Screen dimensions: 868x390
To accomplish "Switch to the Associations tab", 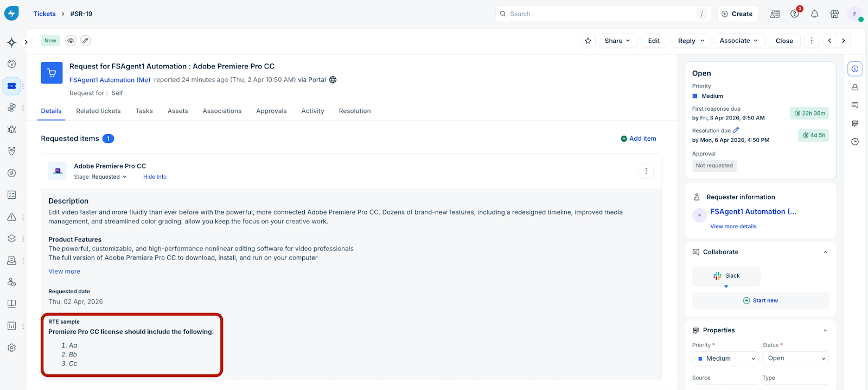I will pos(222,111).
